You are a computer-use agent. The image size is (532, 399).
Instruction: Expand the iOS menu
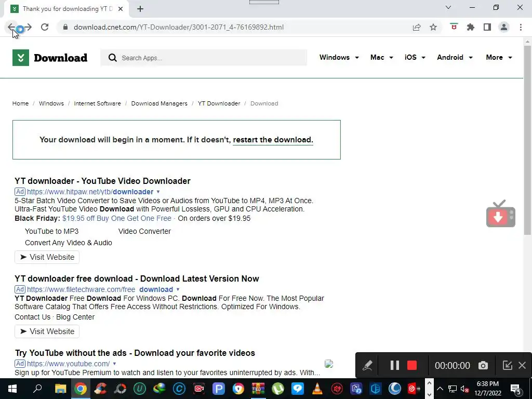(415, 57)
